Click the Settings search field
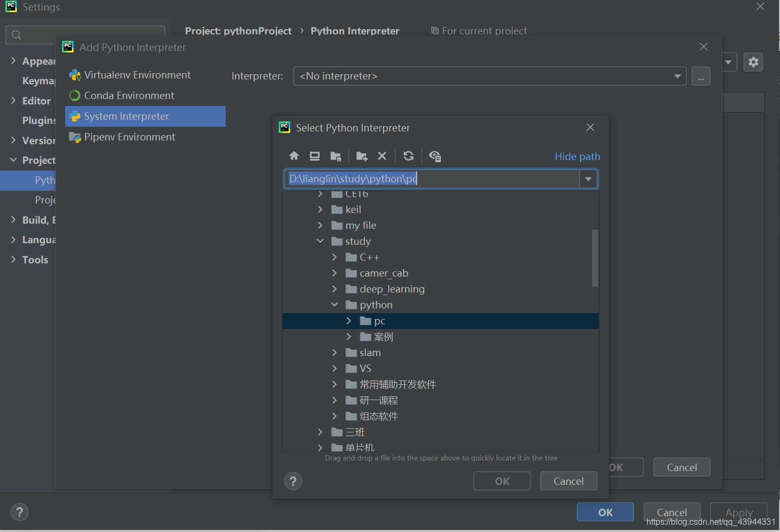This screenshot has height=532, width=780. [x=85, y=35]
